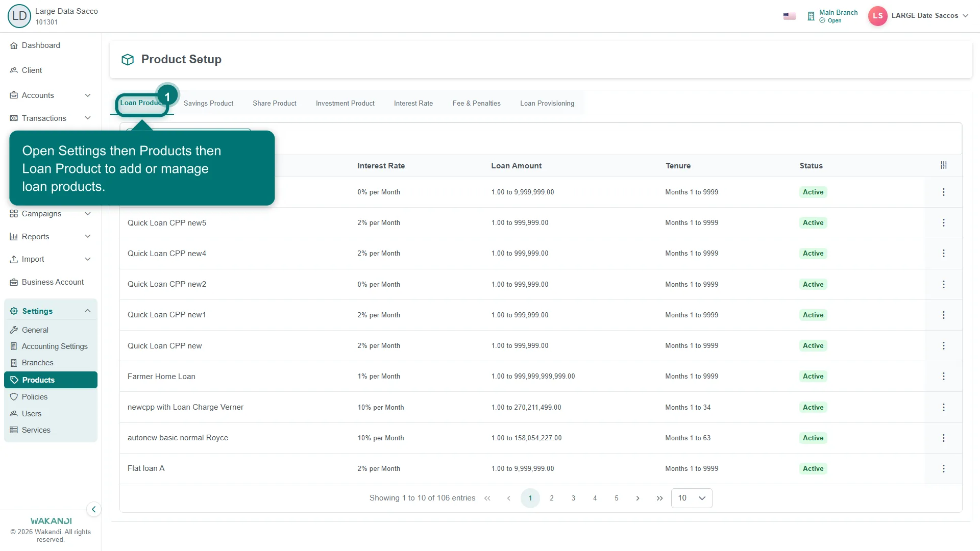Expand the Accounts sidebar menu

point(50,95)
